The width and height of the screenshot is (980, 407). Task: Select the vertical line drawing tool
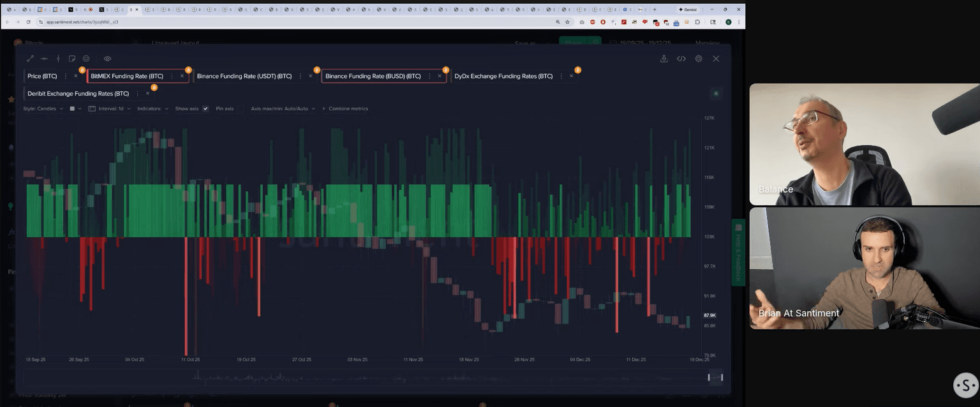coord(58,59)
